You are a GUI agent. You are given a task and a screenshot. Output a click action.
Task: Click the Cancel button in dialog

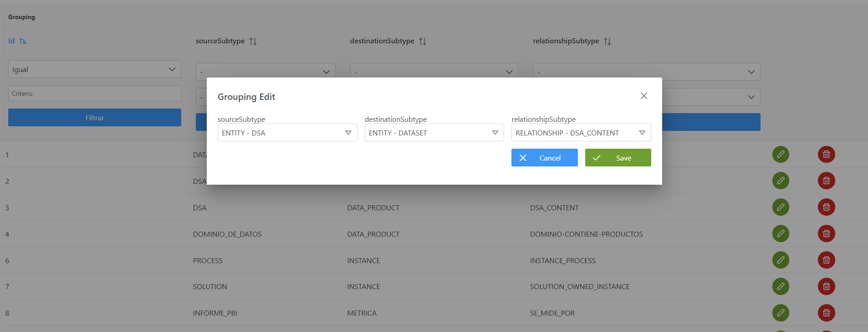pyautogui.click(x=544, y=158)
